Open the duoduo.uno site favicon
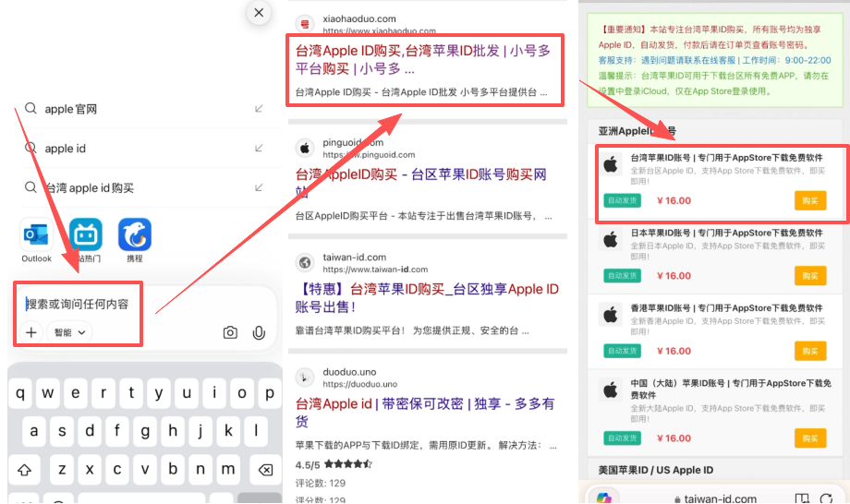The image size is (850, 504). (305, 378)
